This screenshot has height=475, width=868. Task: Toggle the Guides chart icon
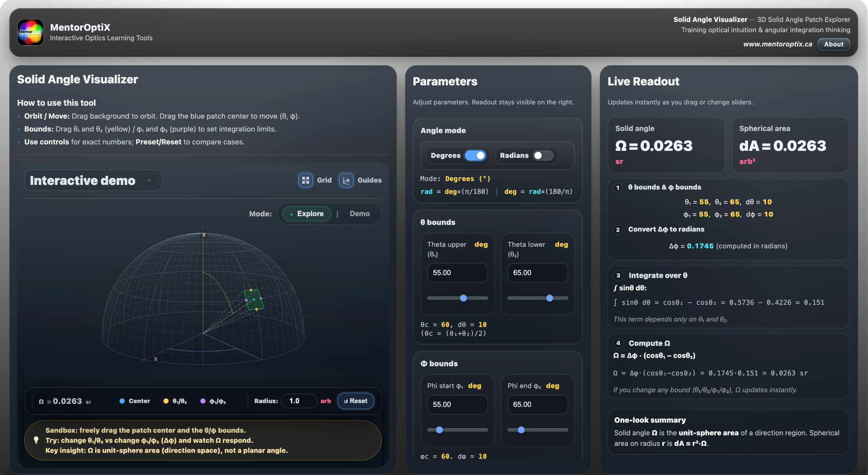pos(346,180)
